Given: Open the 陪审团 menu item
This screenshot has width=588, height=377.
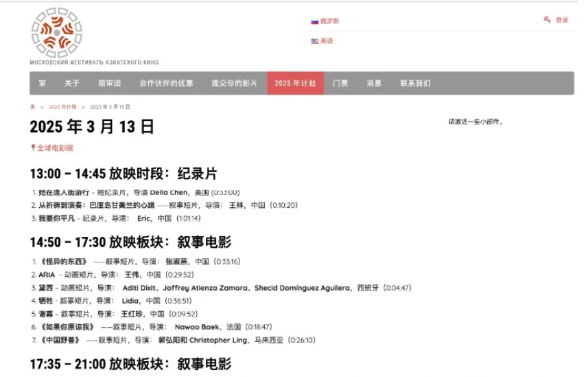Looking at the screenshot, I should tap(109, 84).
